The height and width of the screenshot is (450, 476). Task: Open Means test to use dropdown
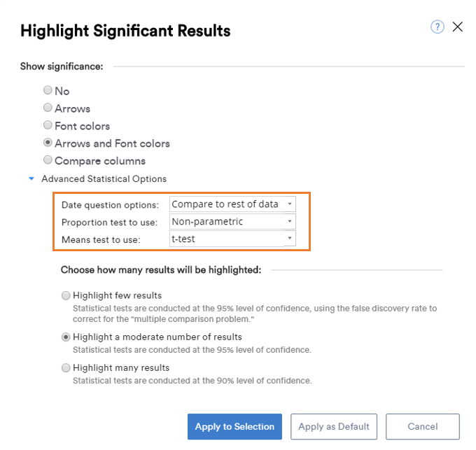pyautogui.click(x=232, y=239)
